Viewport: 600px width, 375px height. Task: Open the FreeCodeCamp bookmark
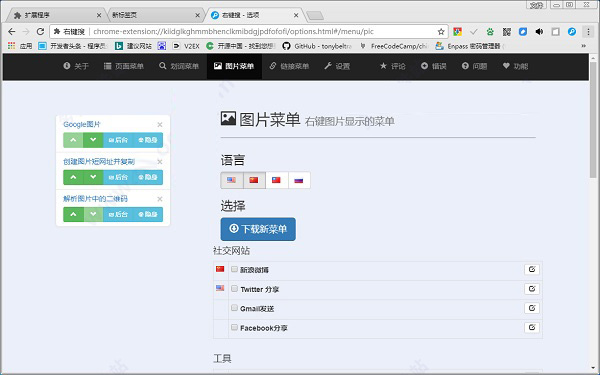pyautogui.click(x=394, y=46)
